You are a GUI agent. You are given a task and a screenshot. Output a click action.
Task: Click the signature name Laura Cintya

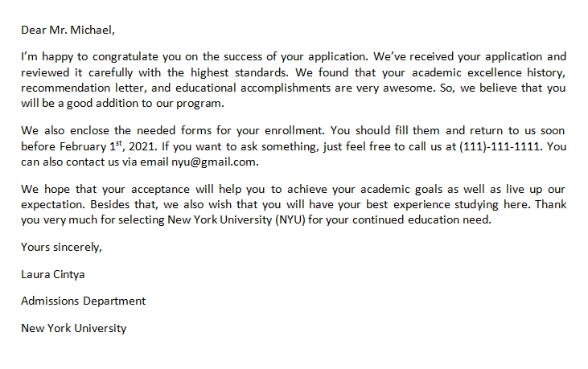click(53, 274)
